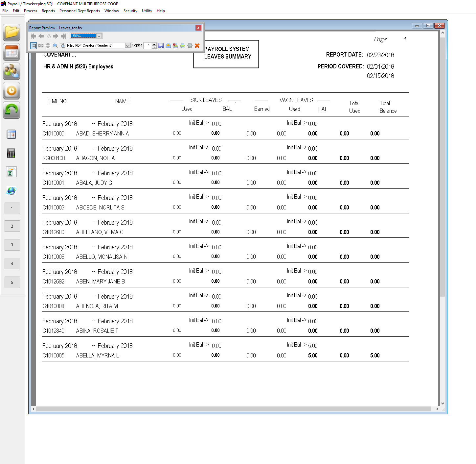Click scroll up arrow of report window
The height and width of the screenshot is (464, 476).
tap(442, 33)
